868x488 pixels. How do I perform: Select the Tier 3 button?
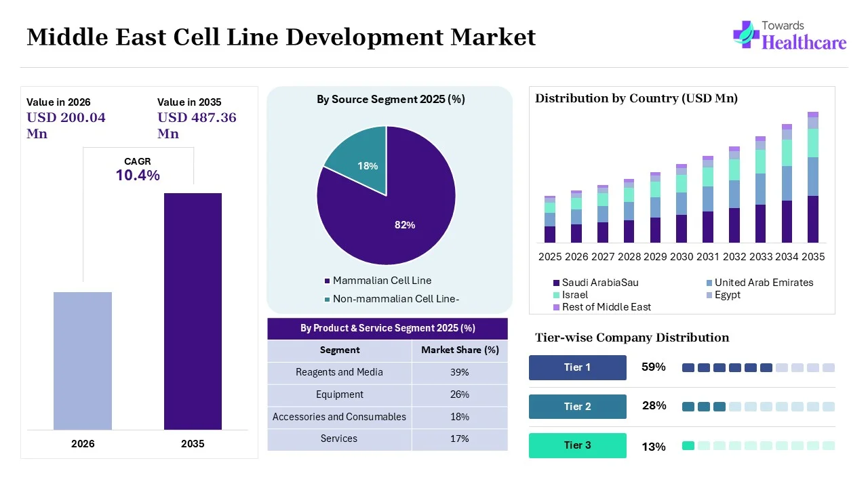(x=578, y=445)
